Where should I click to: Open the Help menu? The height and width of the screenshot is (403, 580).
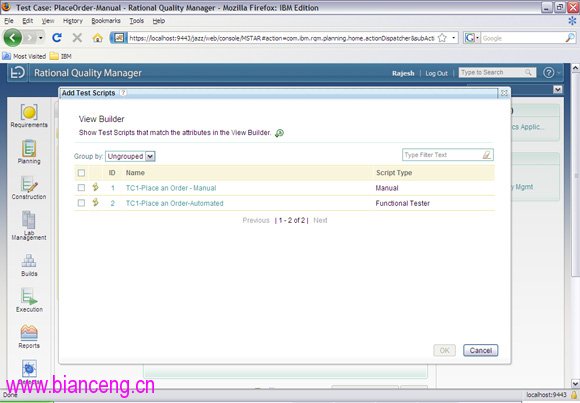159,21
